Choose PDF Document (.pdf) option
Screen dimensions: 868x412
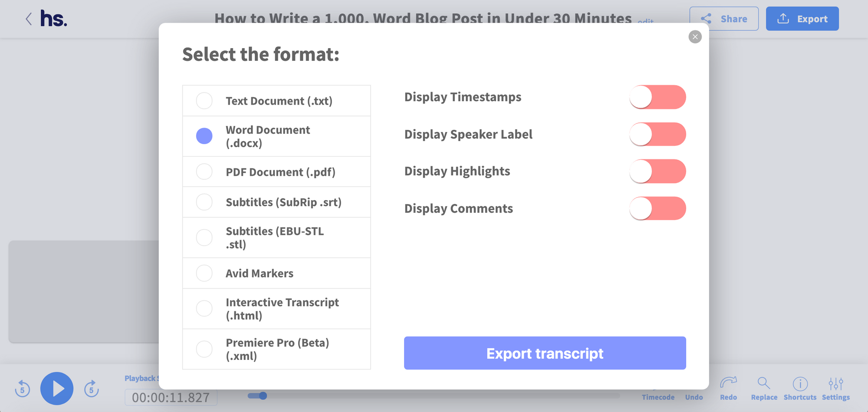204,172
